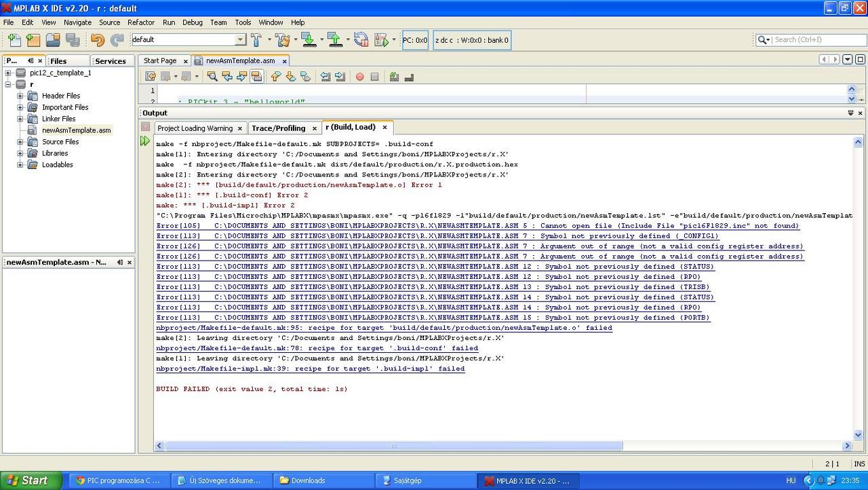The height and width of the screenshot is (490, 868).
Task: Toggle Bookmark in the editor toolbar
Action: (306, 77)
